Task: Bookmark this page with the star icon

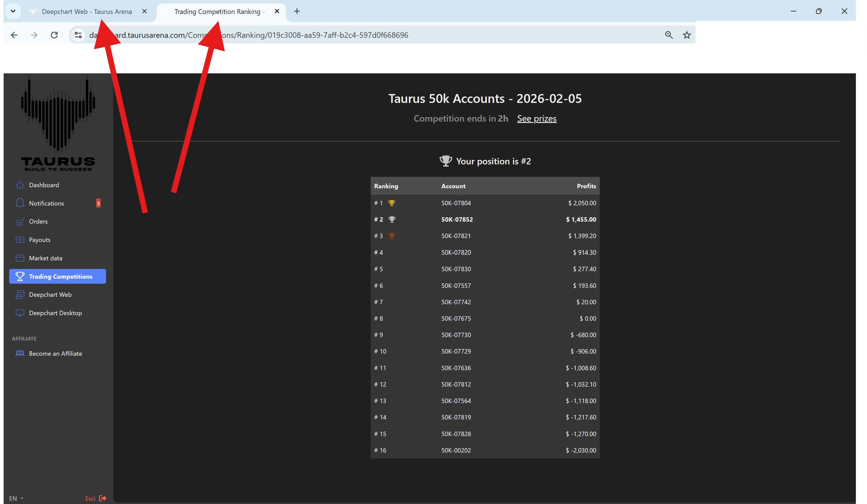Action: 687,35
